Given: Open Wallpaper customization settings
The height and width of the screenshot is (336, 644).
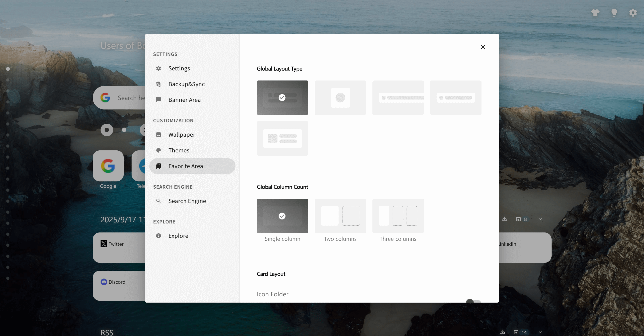Looking at the screenshot, I should pyautogui.click(x=181, y=134).
